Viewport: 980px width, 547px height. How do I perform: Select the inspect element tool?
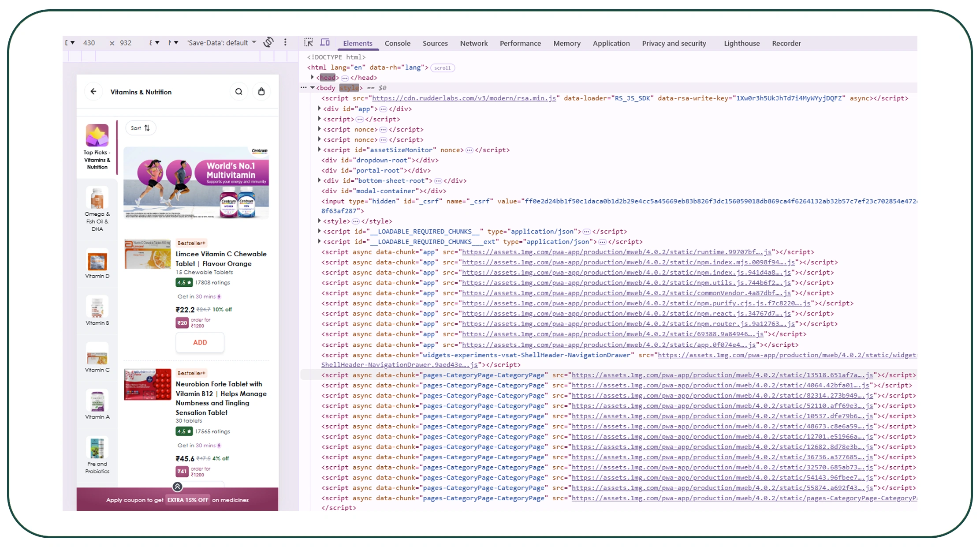click(x=309, y=42)
